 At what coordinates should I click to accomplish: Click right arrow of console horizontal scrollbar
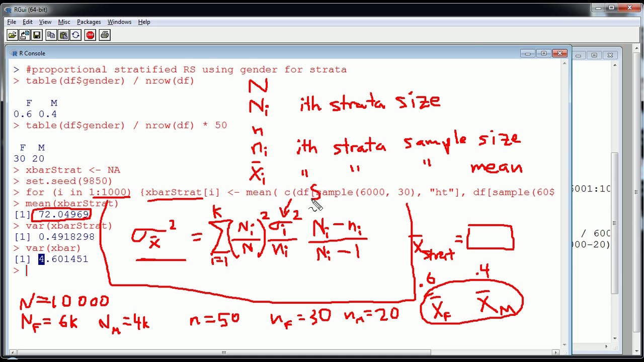pos(556,352)
